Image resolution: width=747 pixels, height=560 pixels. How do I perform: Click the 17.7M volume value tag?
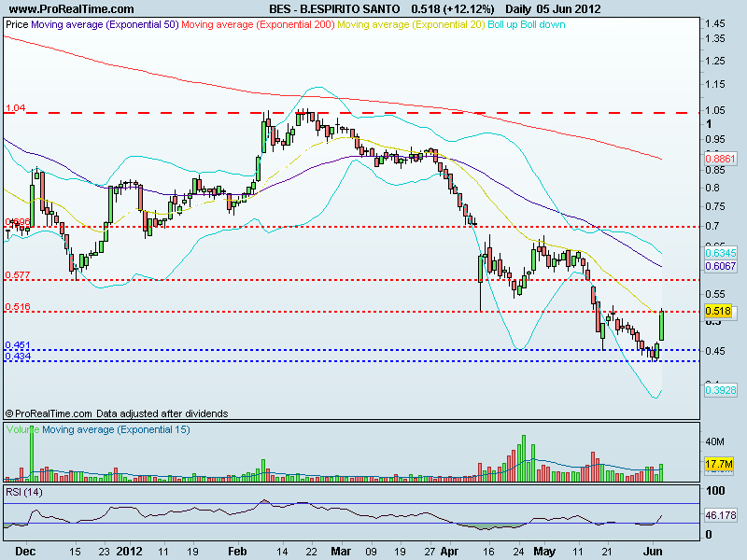coord(719,464)
